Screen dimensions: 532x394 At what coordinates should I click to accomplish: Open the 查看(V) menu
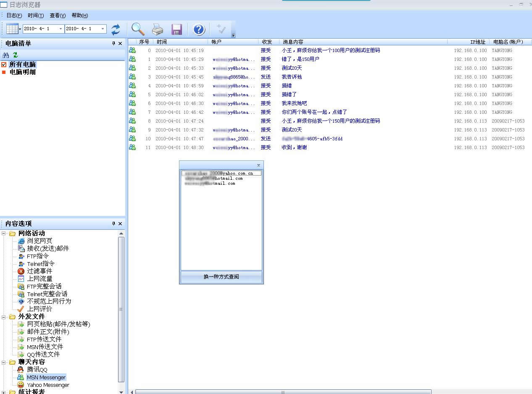(x=58, y=16)
